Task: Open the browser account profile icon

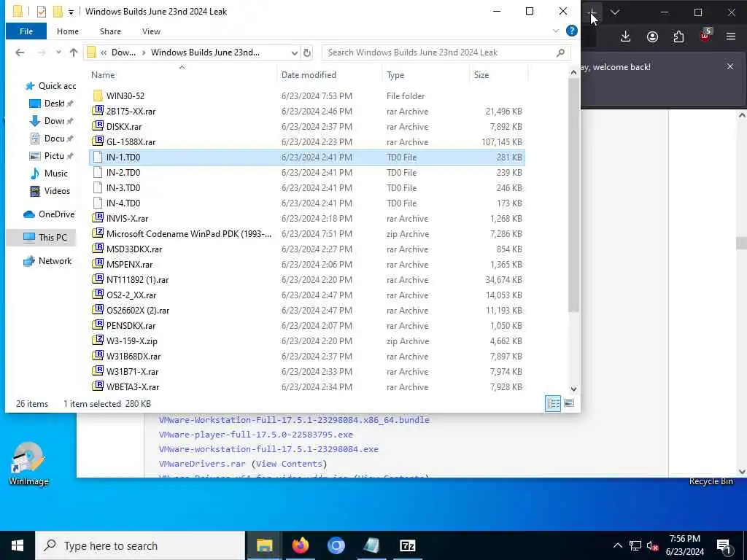Action: pos(652,36)
